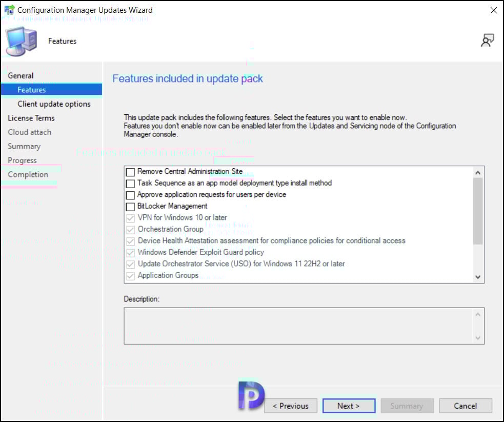Click the features list scrollbar thumb
The width and height of the screenshot is (504, 422).
click(478, 211)
